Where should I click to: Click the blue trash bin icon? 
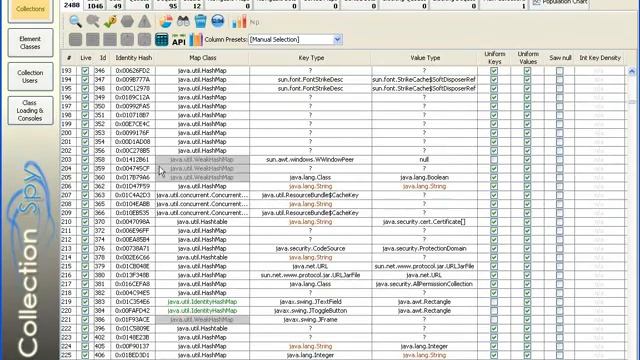tap(200, 21)
